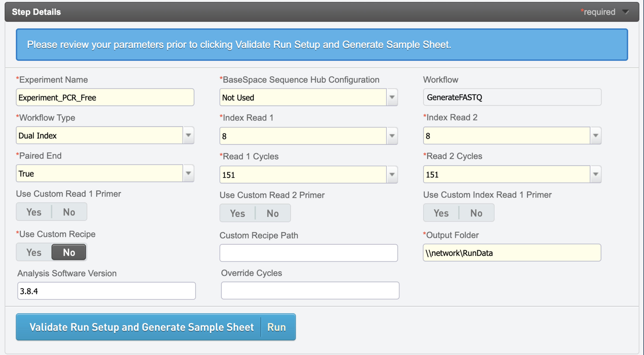Viewport: 644px width, 355px height.
Task: Collapse the Step Details header arrow
Action: pos(625,12)
